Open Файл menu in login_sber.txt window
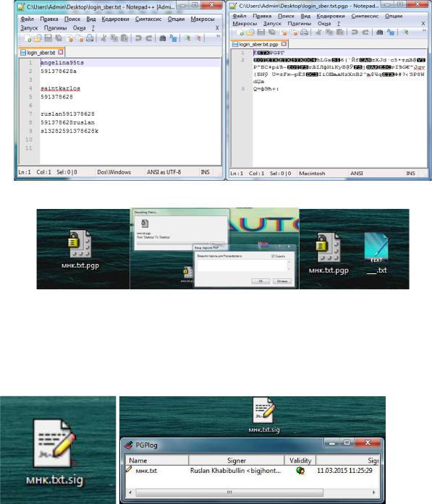The image size is (432, 504). [27, 19]
